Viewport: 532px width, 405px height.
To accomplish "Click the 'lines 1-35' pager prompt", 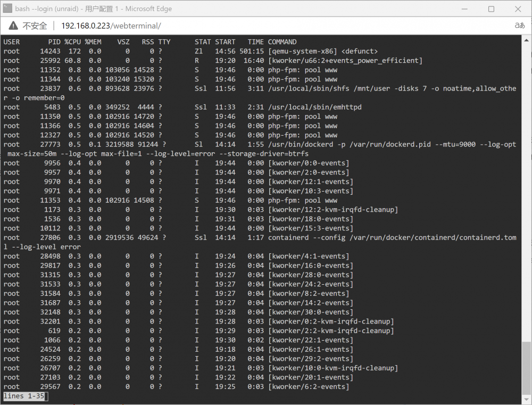I will (24, 396).
